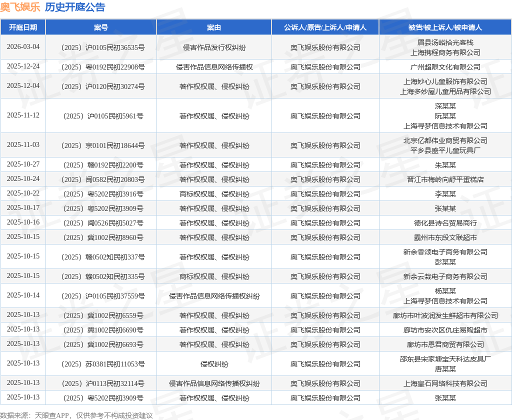Click date cell 2025-10-22
Image resolution: width=512 pixels, height=420 pixels.
23,193
